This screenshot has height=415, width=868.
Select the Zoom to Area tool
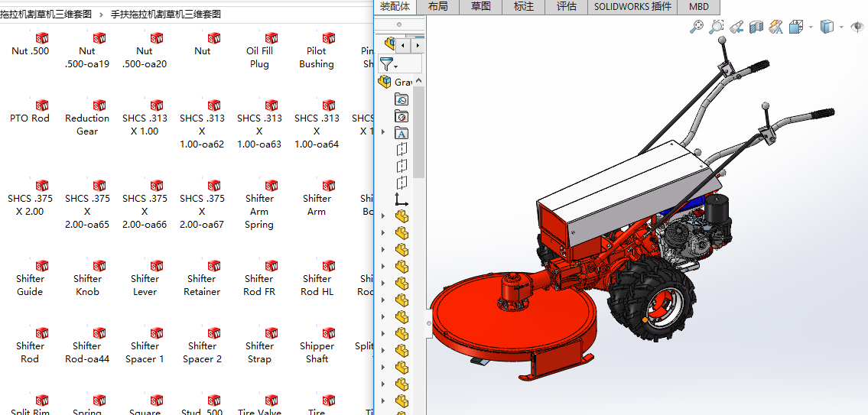[x=717, y=27]
